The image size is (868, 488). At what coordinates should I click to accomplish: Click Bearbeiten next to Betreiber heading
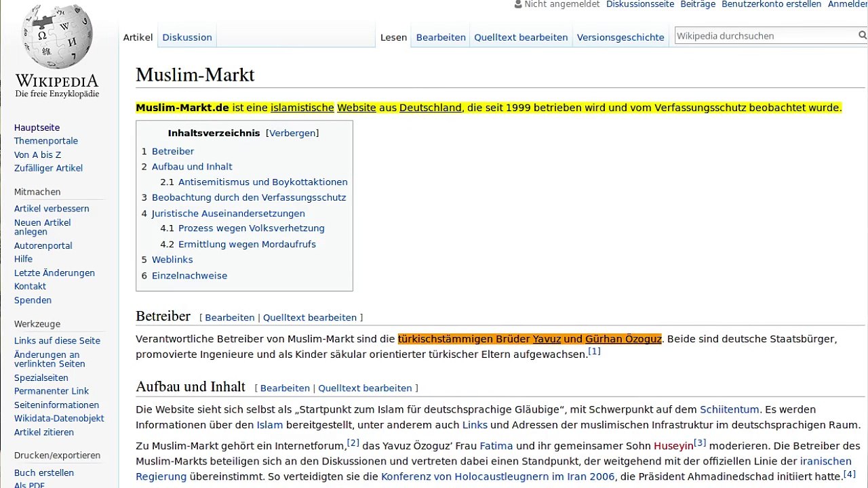click(230, 317)
